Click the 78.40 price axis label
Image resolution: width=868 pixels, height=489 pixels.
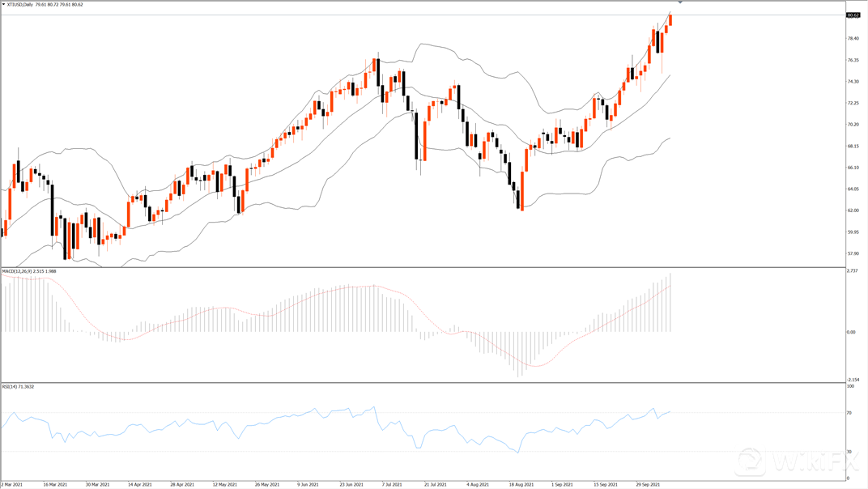pos(853,38)
